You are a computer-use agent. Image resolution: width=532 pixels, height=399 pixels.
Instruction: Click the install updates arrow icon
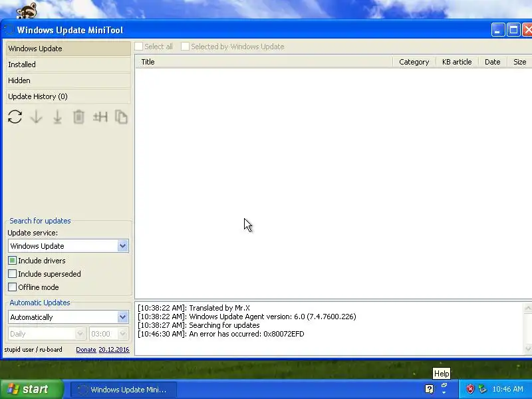coord(57,117)
